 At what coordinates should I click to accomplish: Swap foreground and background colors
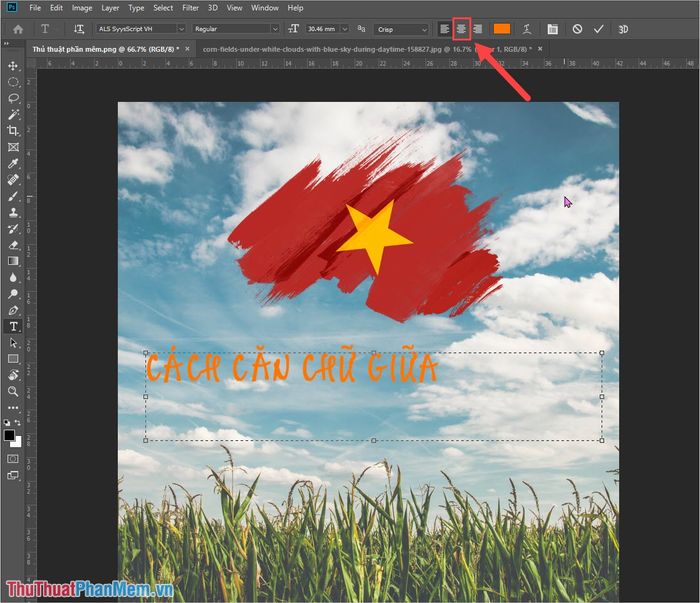tap(18, 422)
